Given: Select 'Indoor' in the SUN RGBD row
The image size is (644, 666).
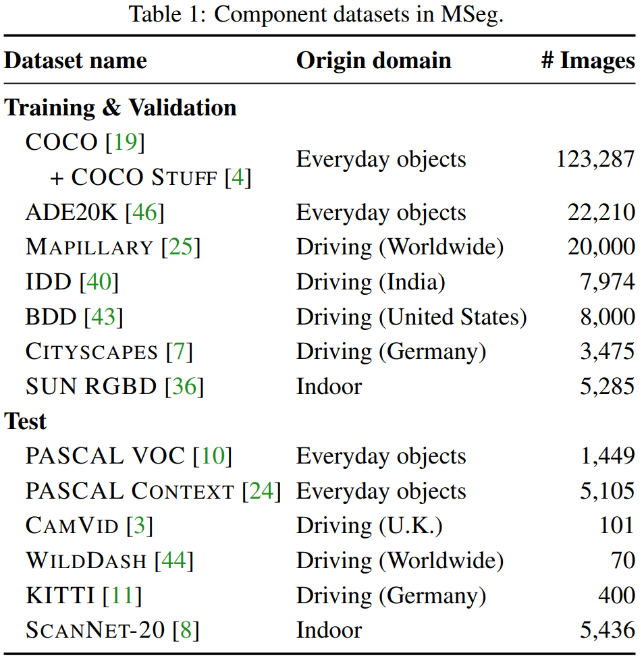Looking at the screenshot, I should coord(329,386).
